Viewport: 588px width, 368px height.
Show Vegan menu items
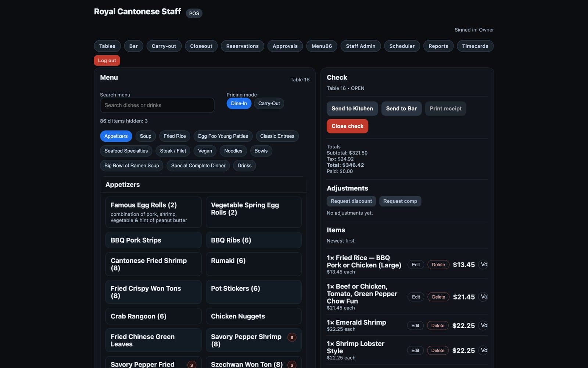[205, 151]
